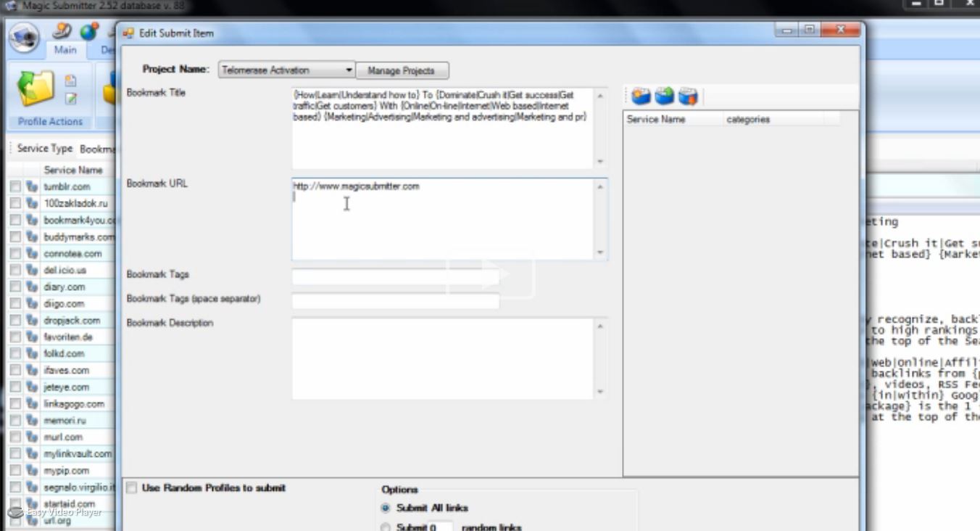Open the Magic Submitter round application button
This screenshot has height=531, width=980.
[24, 38]
